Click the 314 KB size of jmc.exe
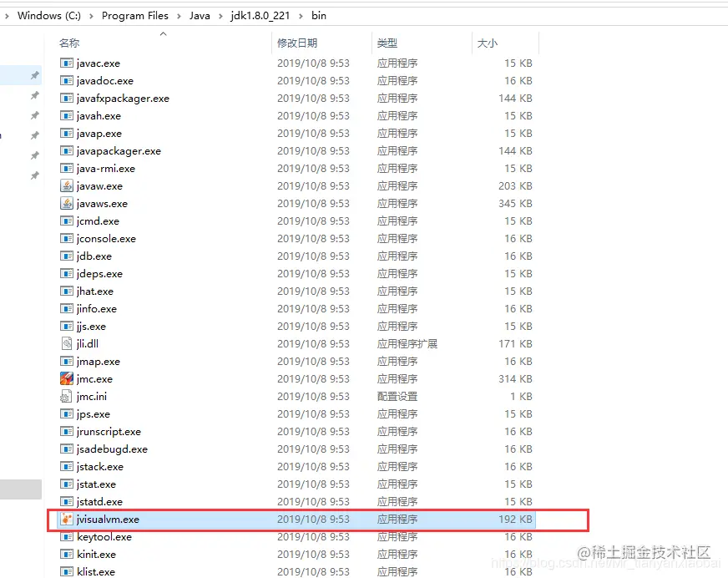Viewport: 728px width, 578px height. point(515,378)
